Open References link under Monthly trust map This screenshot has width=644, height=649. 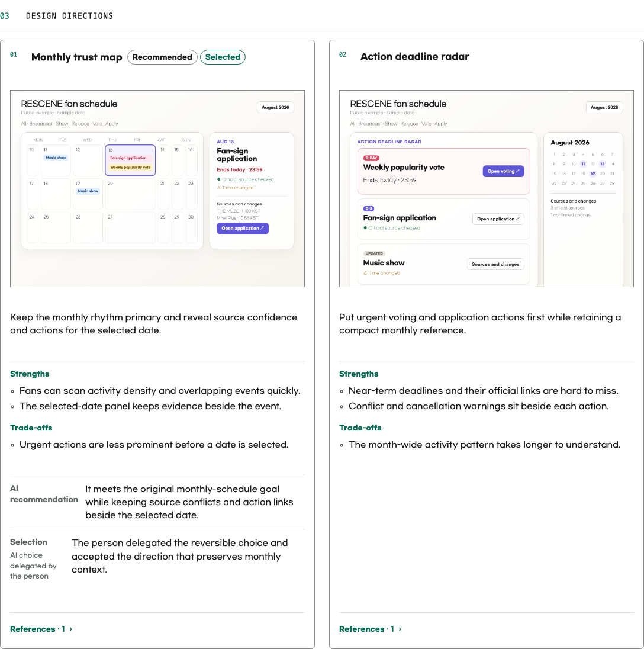(41, 629)
